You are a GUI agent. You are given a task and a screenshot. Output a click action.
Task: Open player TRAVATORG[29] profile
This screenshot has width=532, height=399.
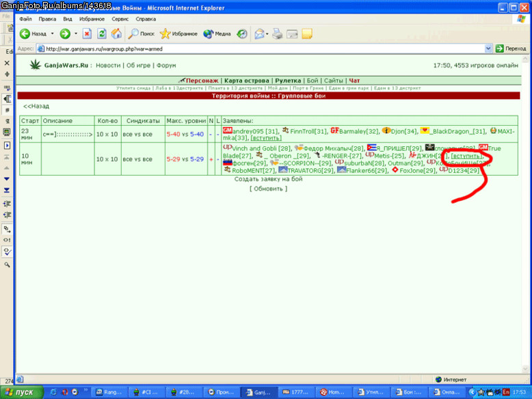click(x=310, y=171)
